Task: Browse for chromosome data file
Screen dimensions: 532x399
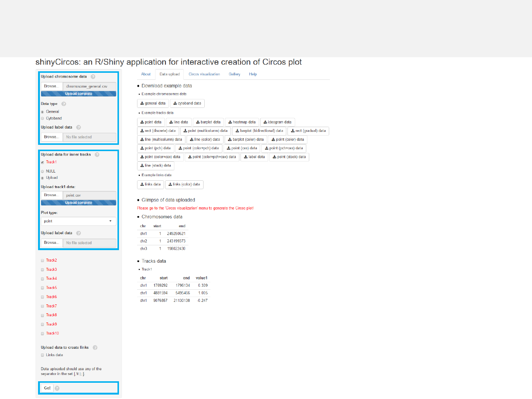Action: (52, 86)
